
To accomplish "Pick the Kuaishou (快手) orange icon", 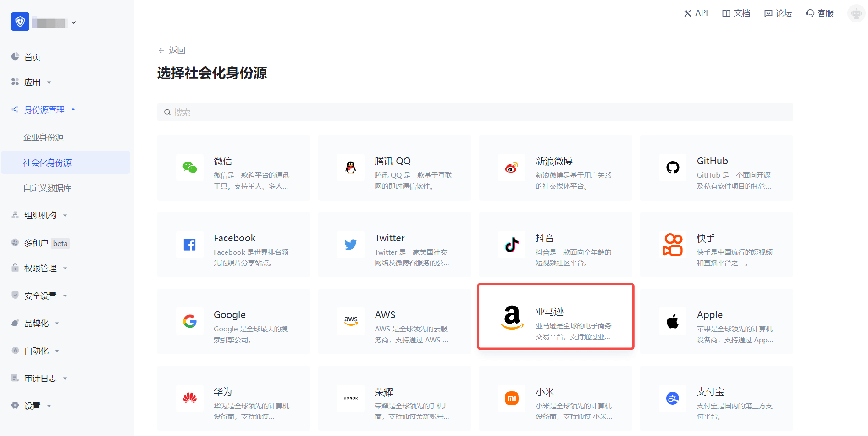I will [x=673, y=245].
